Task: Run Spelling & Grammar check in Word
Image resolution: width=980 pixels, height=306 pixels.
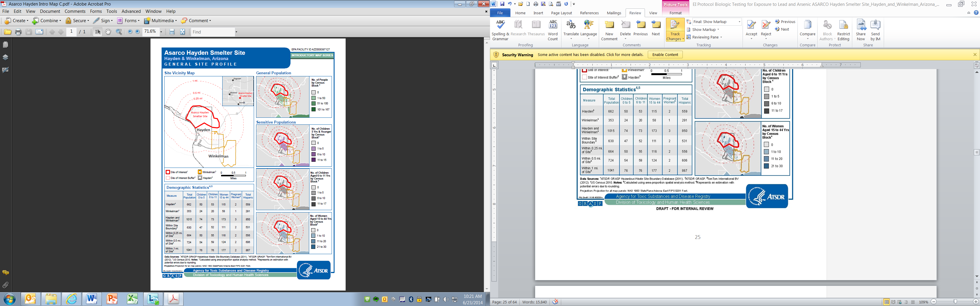Action: [x=500, y=30]
